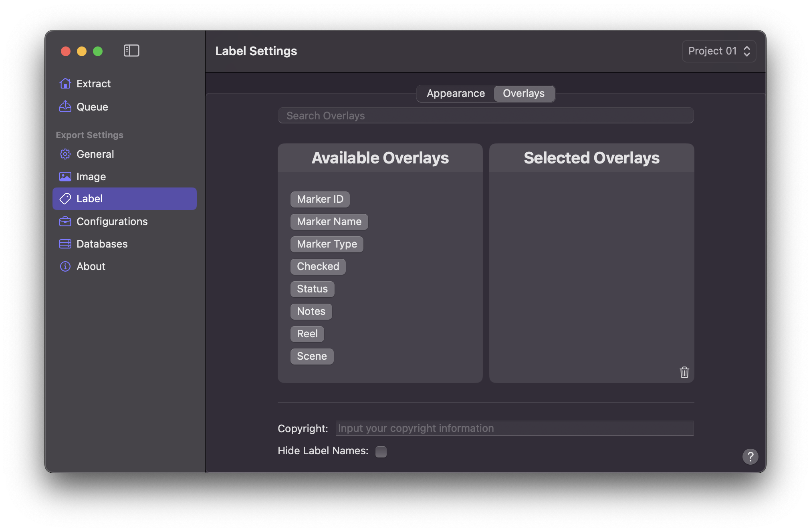Open General export settings

point(125,154)
